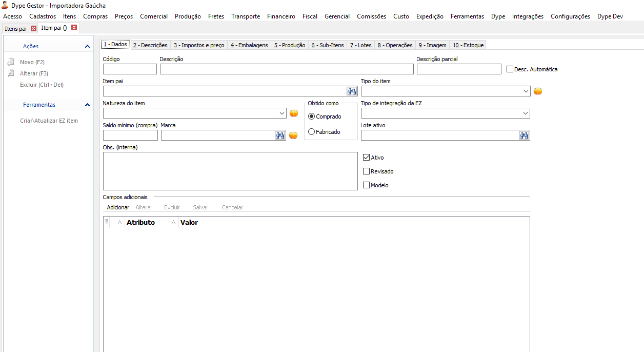The height and width of the screenshot is (352, 644).
Task: Click Alterar (F3) action link
Action: pyautogui.click(x=34, y=73)
